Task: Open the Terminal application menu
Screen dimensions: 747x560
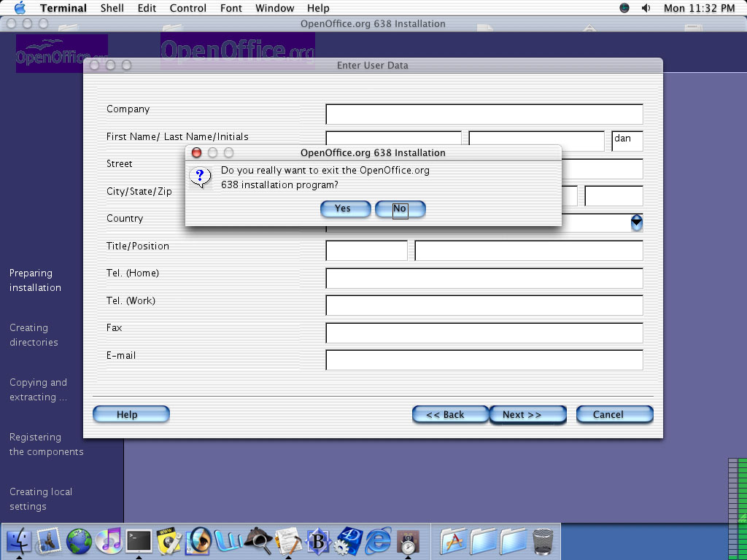Action: 63,8
